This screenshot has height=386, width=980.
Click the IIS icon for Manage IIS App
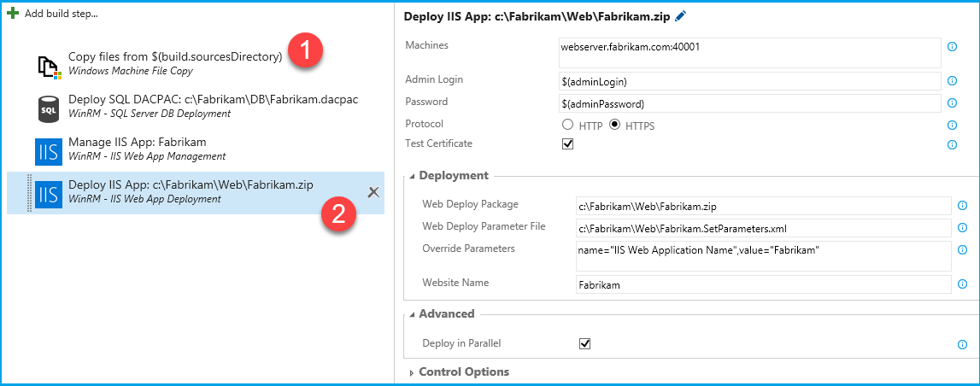(x=48, y=152)
